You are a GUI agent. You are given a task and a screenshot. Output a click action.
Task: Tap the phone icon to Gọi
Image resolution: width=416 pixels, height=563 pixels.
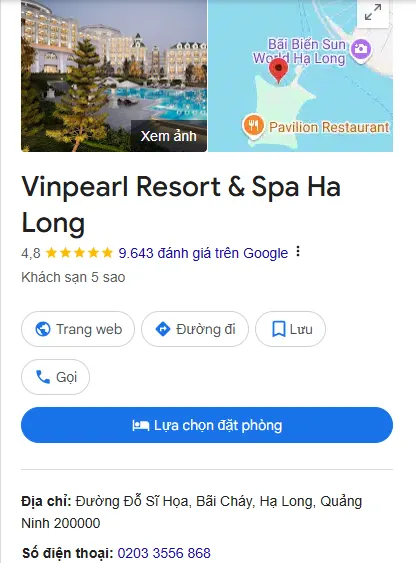point(43,377)
